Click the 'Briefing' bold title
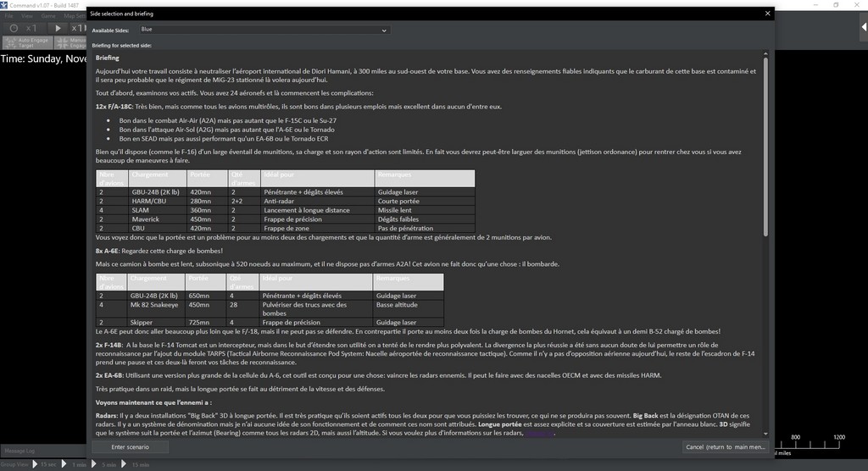The image size is (868, 471). pyautogui.click(x=108, y=58)
